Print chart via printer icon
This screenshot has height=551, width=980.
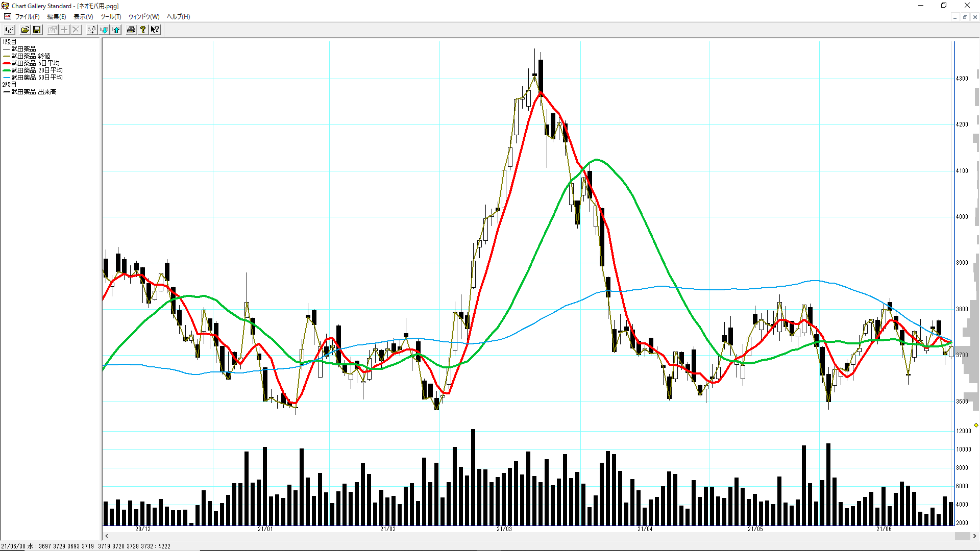pyautogui.click(x=131, y=30)
